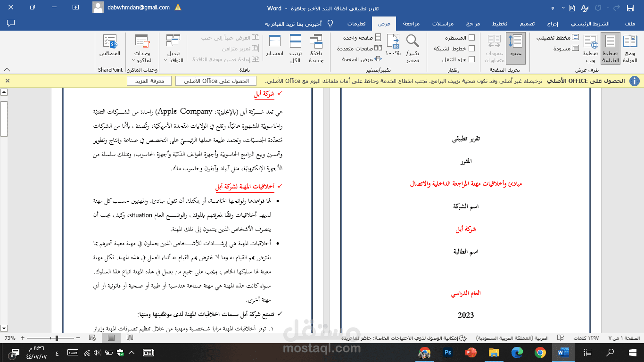The image size is (644, 362).
Task: Close the yellow Office notification bar
Action: point(7,81)
